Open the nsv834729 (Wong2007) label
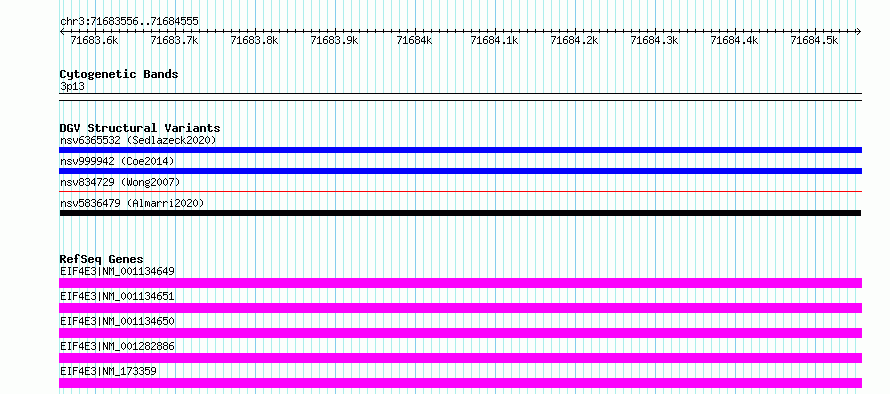Screen dimensions: 890x394 tap(120, 182)
